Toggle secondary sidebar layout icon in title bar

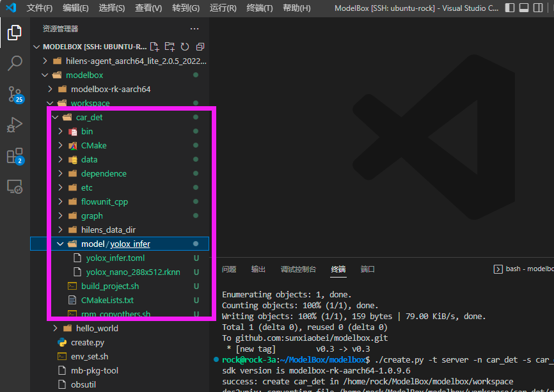coord(538,8)
